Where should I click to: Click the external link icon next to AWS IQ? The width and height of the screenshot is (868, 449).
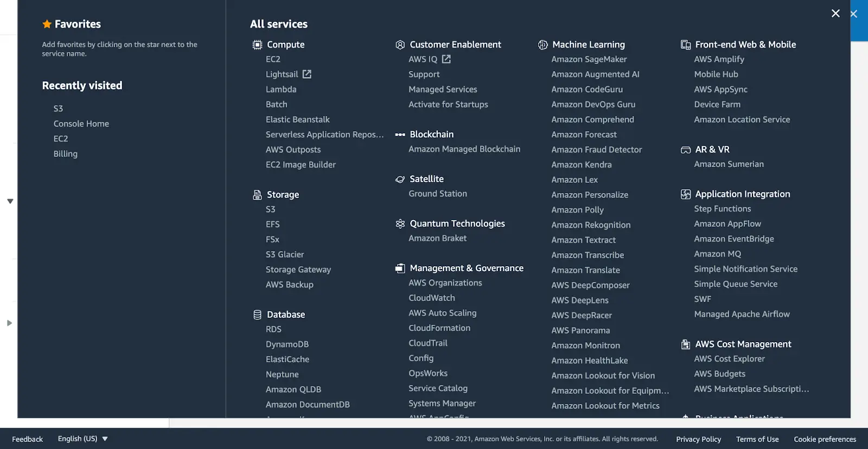click(x=446, y=59)
